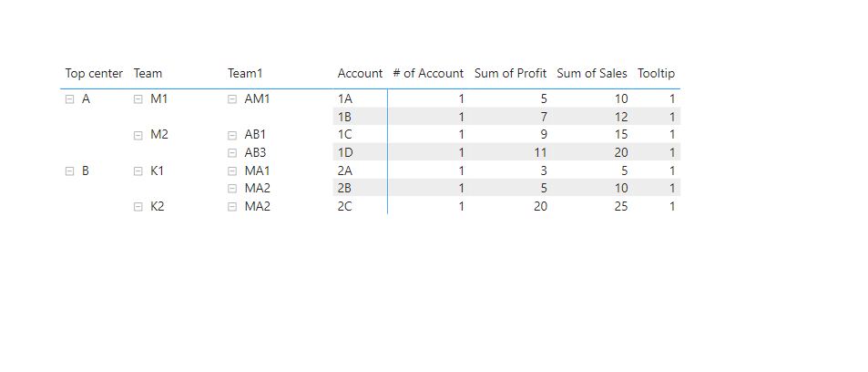Click Tooltip value in row 2C
Viewport: 868px width, 372px height.
[x=672, y=207]
